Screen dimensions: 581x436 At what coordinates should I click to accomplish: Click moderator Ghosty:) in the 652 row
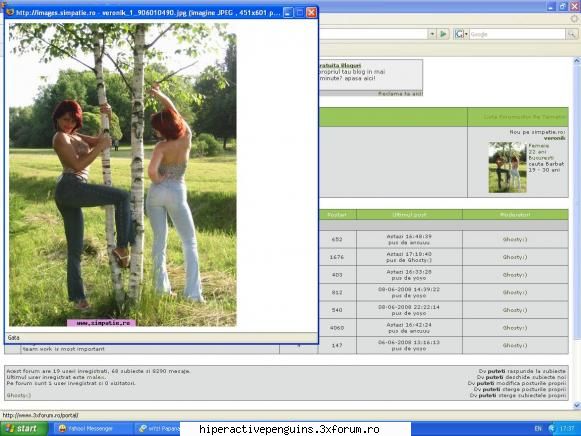[515, 239]
